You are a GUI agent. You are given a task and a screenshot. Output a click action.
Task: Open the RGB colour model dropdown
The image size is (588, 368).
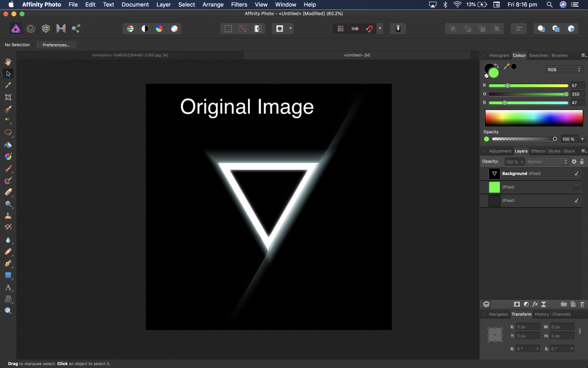point(563,68)
